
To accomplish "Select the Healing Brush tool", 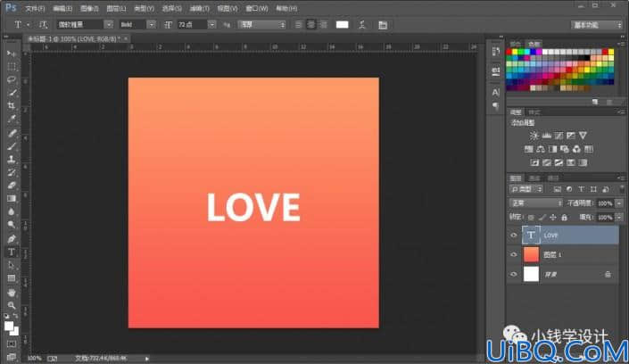I will tap(12, 133).
